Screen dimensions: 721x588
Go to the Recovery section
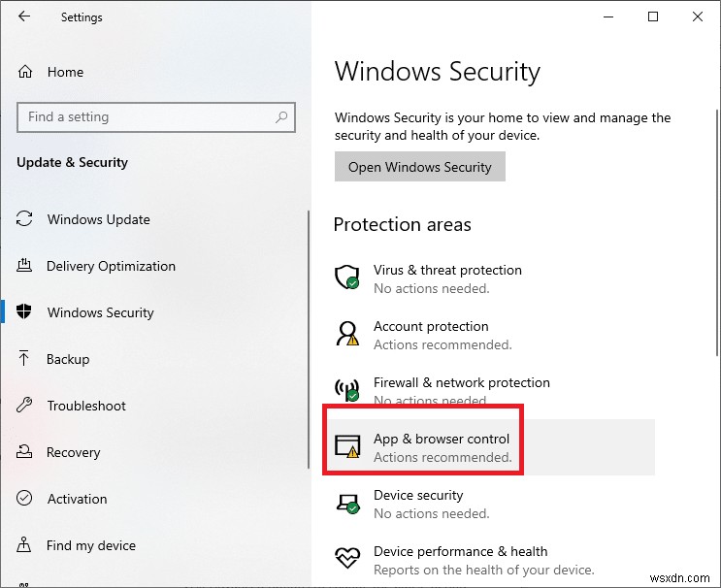pos(73,452)
